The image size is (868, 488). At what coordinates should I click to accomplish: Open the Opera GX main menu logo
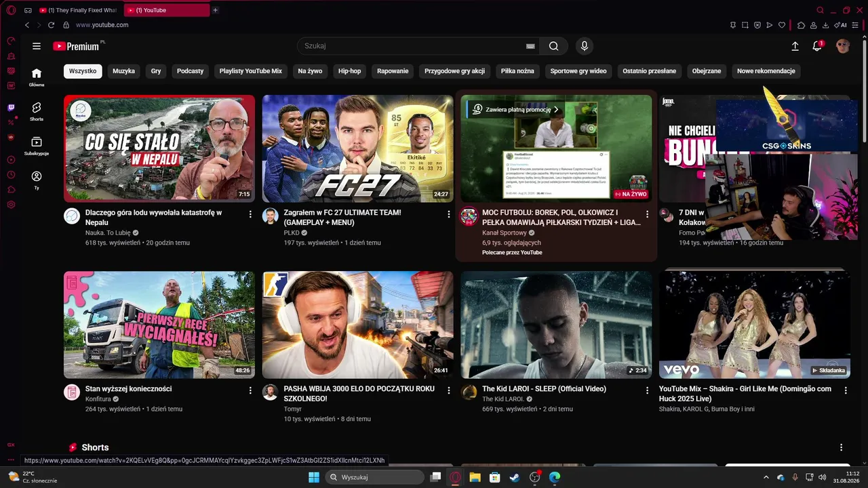(11, 10)
